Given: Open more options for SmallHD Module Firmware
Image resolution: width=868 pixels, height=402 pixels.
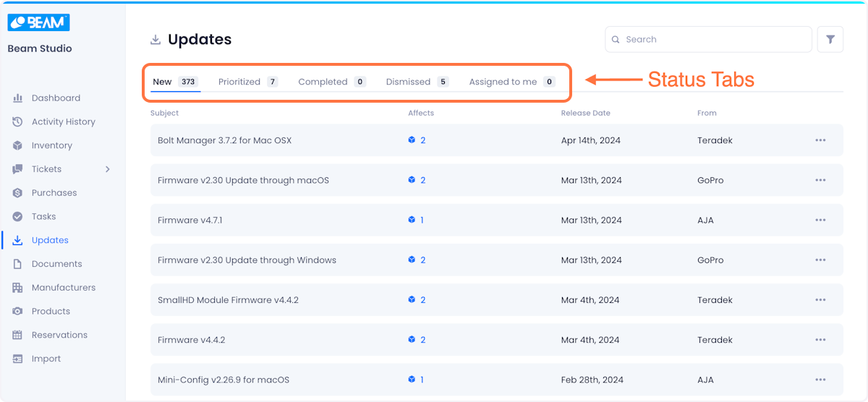Looking at the screenshot, I should pos(820,300).
